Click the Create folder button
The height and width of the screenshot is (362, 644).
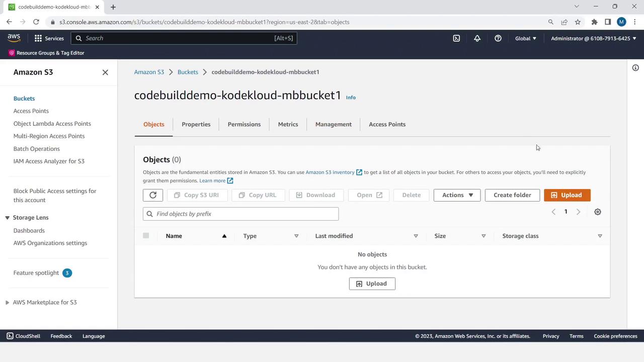[x=512, y=195]
